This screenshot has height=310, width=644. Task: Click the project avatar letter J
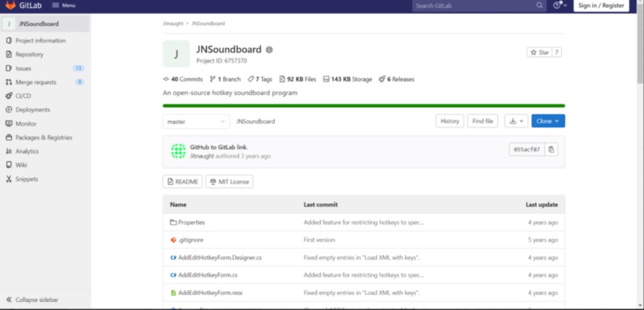[176, 53]
